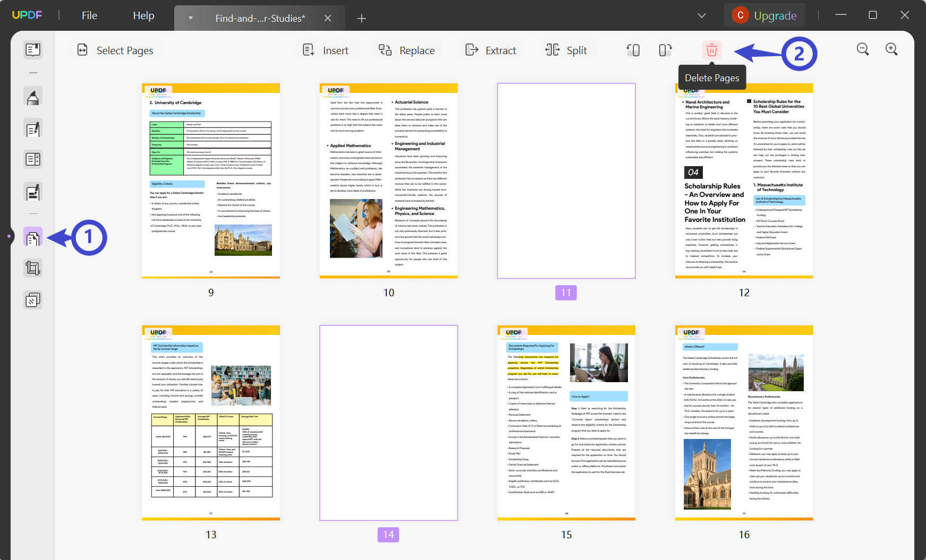Select the Comment highlighter tool
926x560 pixels.
click(33, 97)
